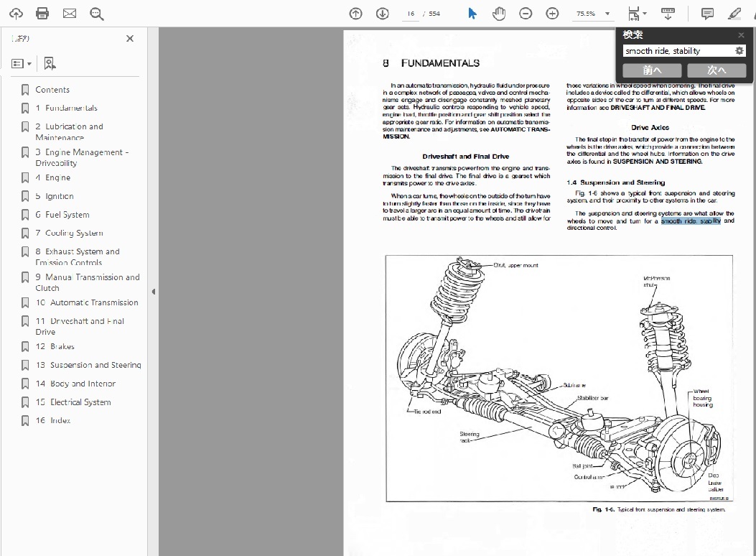Jump to the 12 Brakes bookmark
This screenshot has height=556, width=756.
tap(55, 347)
